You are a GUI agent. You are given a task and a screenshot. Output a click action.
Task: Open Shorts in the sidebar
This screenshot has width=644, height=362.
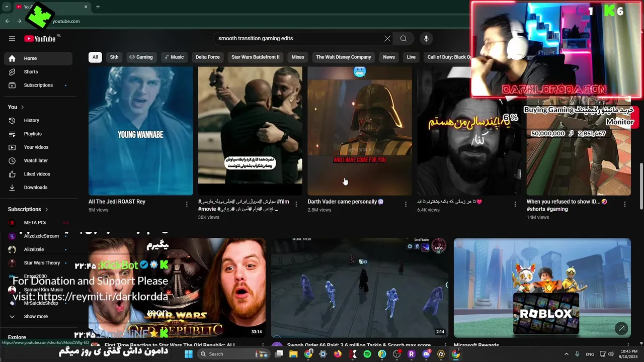(38, 72)
